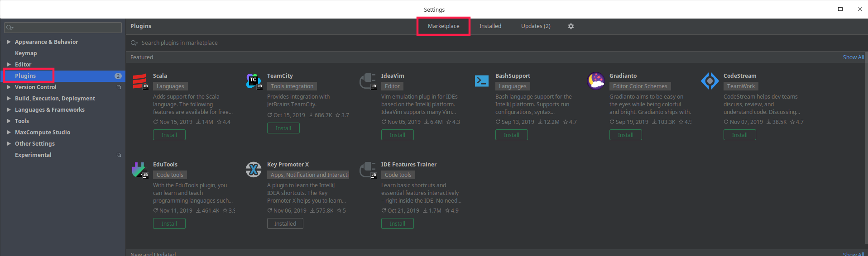This screenshot has height=256, width=868.
Task: Click the Plugins update count badge
Action: pyautogui.click(x=118, y=76)
